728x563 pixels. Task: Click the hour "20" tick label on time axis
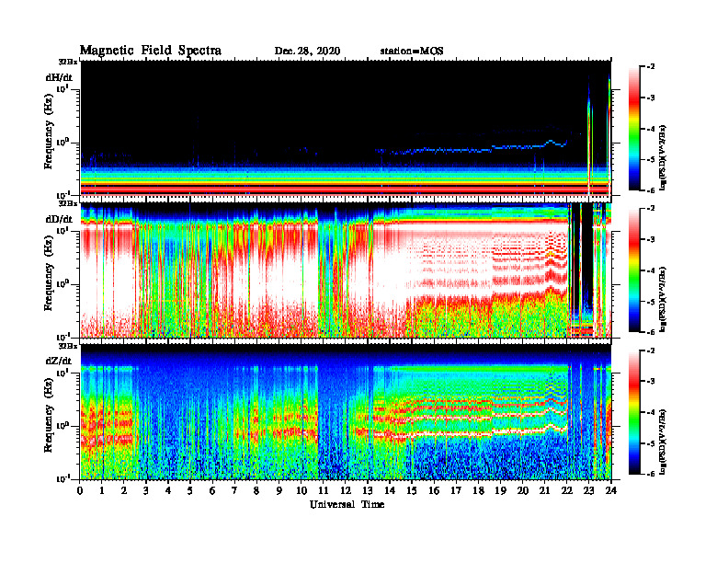522,491
